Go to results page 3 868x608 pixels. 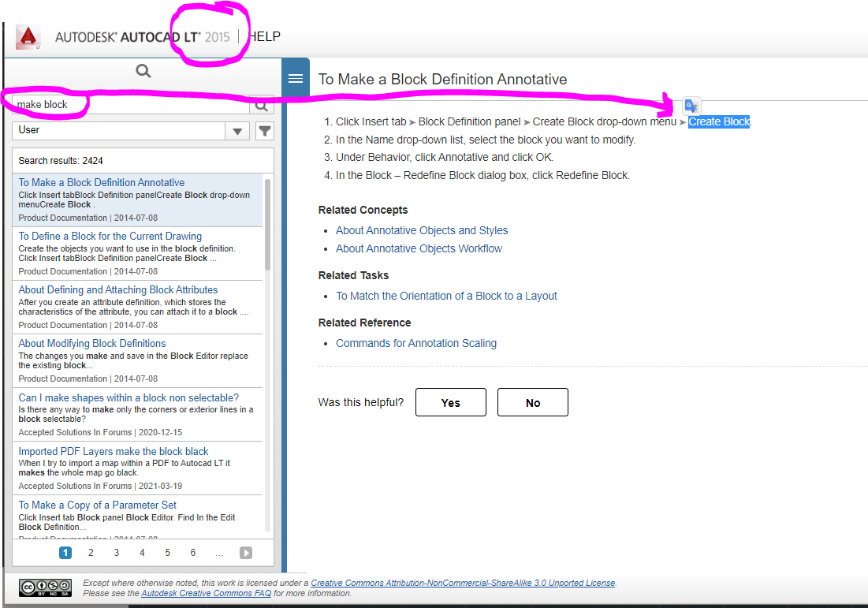click(x=116, y=553)
